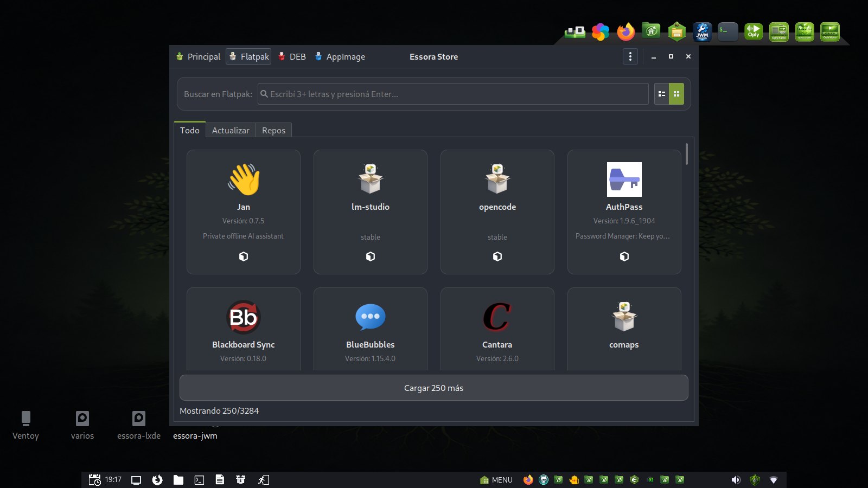The image size is (868, 488).
Task: Launch Oply player from the top dock
Action: pos(754,32)
